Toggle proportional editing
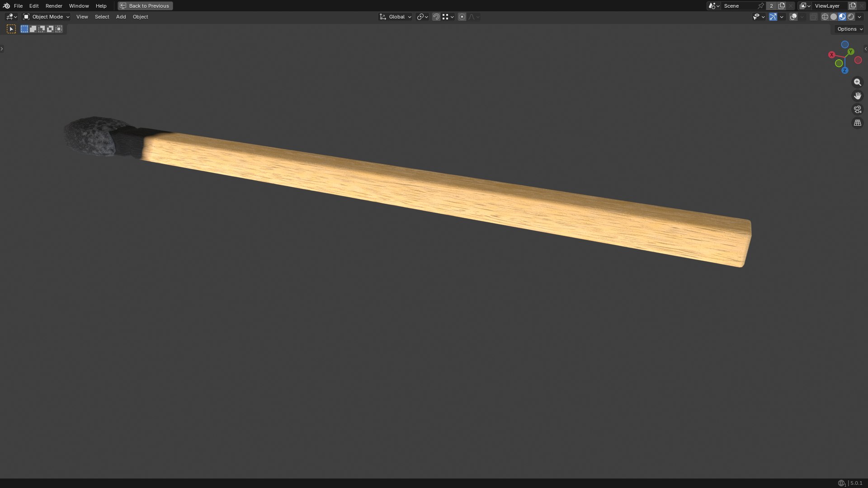 (x=462, y=17)
